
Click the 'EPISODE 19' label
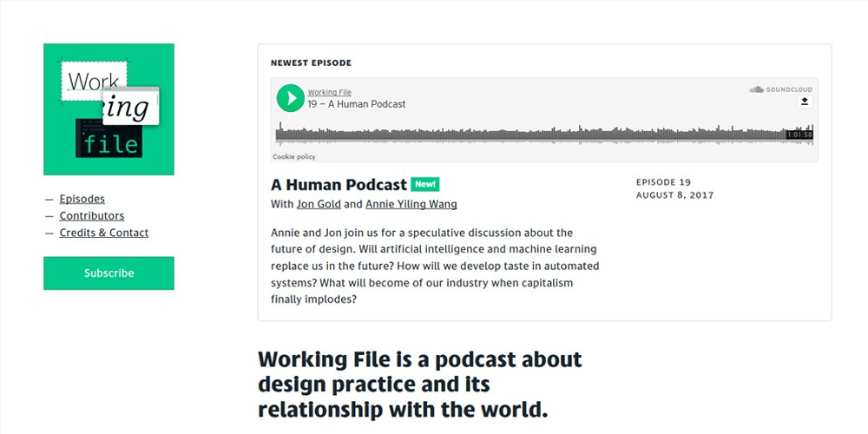[x=663, y=182]
